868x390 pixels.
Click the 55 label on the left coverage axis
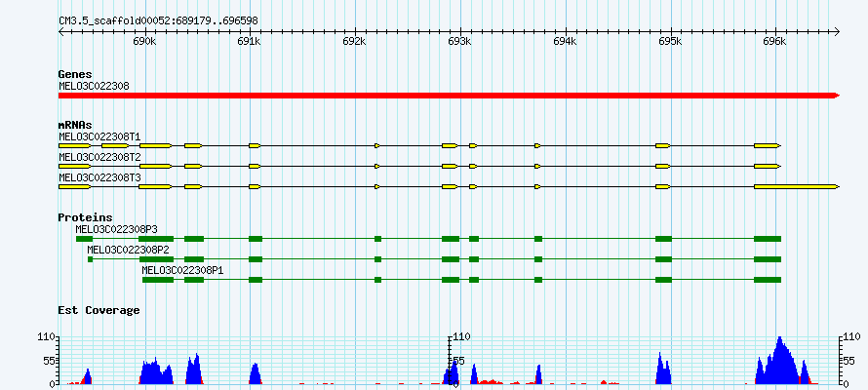pyautogui.click(x=48, y=360)
